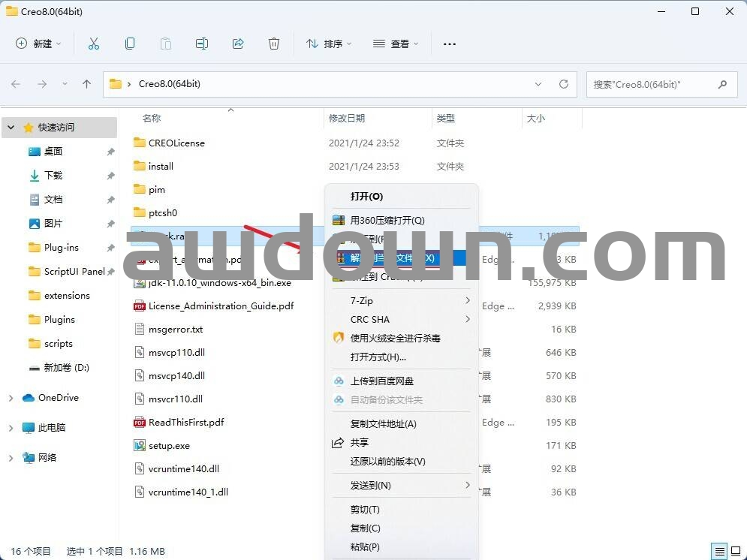This screenshot has height=560, width=747.
Task: Open the 排序 sort dropdown
Action: point(329,44)
